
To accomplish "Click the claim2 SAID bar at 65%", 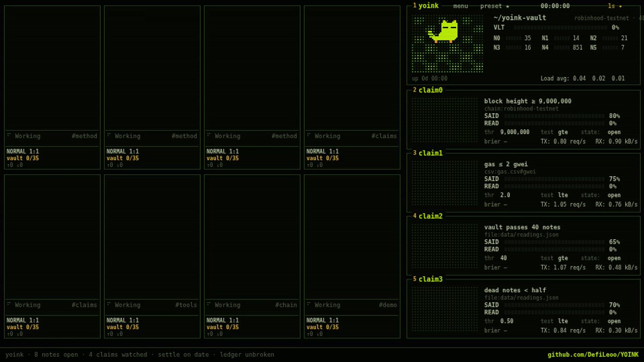I will point(555,242).
